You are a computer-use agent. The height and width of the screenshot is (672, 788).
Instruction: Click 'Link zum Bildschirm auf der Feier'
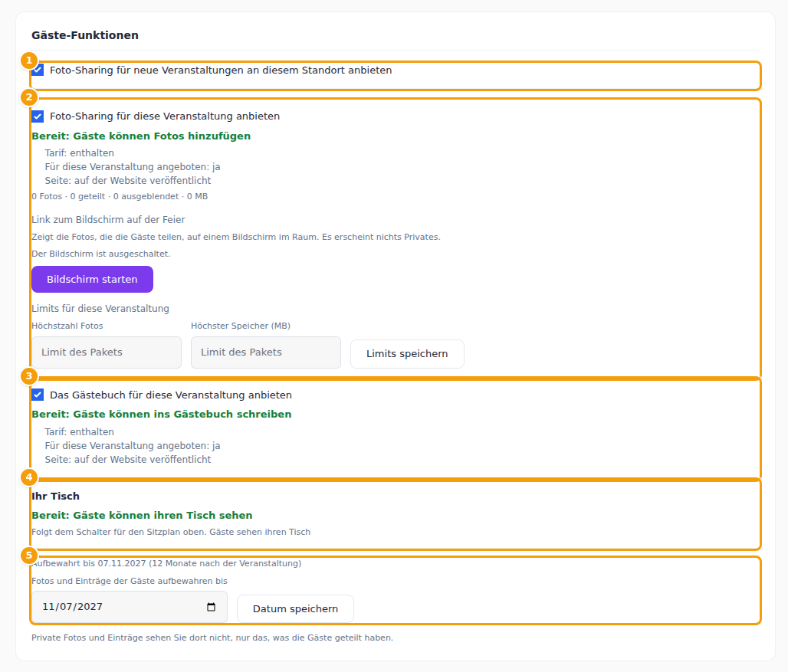coord(109,219)
